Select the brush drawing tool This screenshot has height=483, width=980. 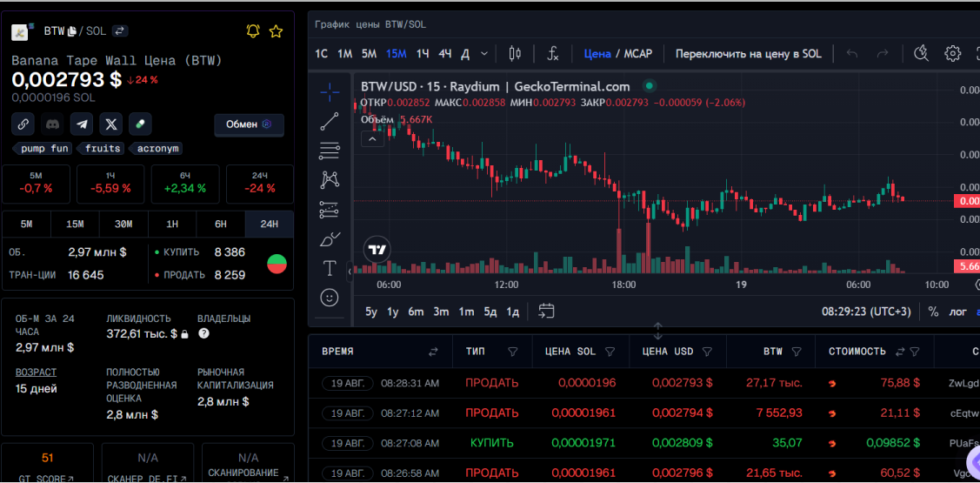[330, 239]
